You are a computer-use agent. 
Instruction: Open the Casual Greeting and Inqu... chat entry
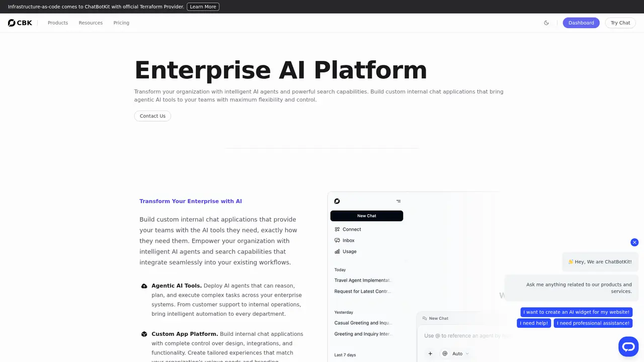pyautogui.click(x=363, y=323)
